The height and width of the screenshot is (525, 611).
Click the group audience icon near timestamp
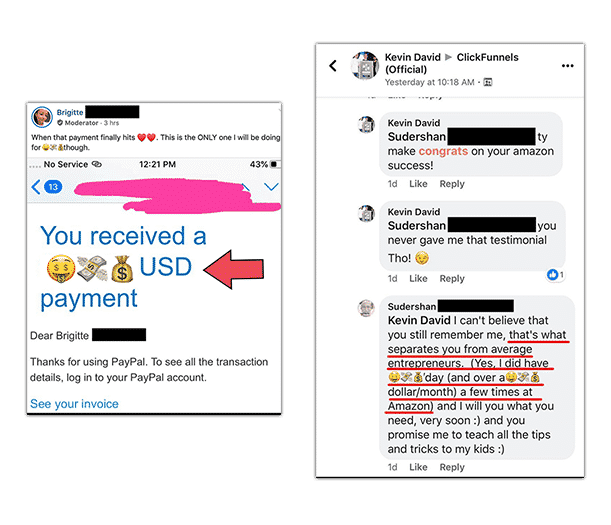tap(488, 82)
